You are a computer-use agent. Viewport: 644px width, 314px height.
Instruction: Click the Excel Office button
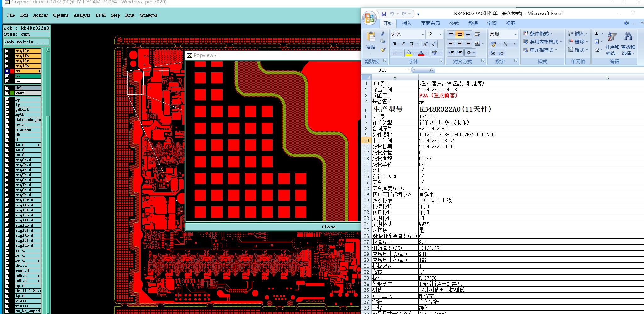369,17
